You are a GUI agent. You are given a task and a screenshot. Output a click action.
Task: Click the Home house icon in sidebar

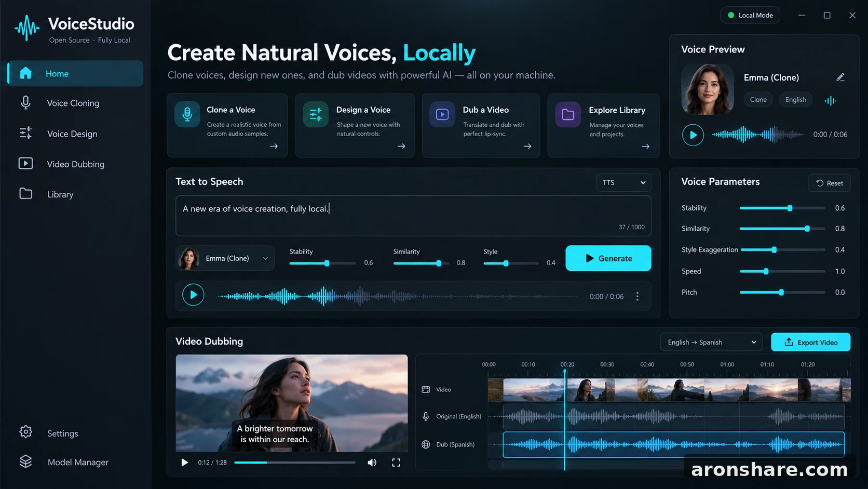coord(25,73)
